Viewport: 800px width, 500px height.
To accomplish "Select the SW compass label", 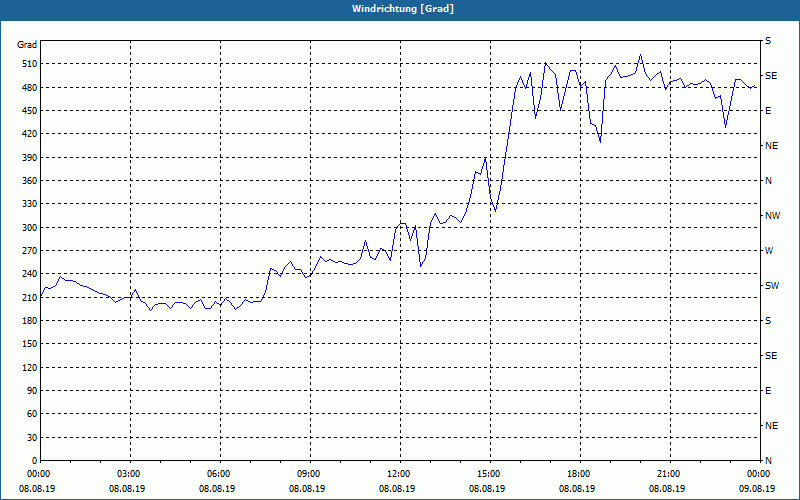I will (x=772, y=286).
